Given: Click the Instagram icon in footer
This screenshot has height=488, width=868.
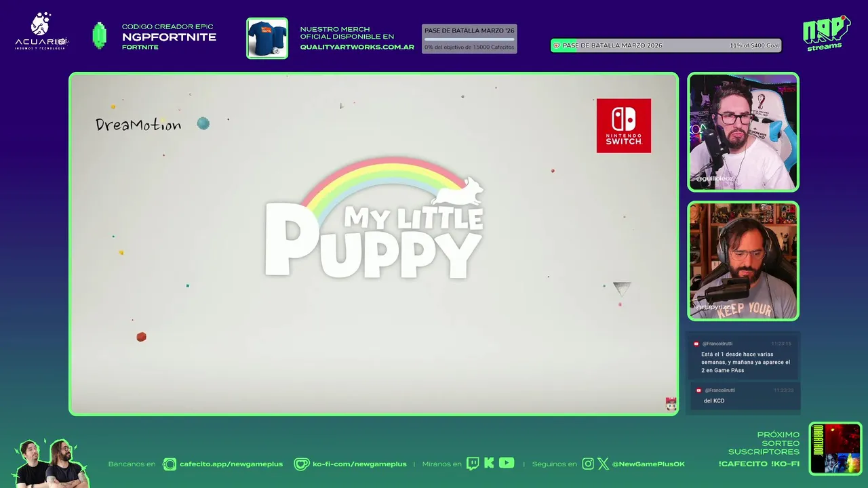Looking at the screenshot, I should 588,464.
